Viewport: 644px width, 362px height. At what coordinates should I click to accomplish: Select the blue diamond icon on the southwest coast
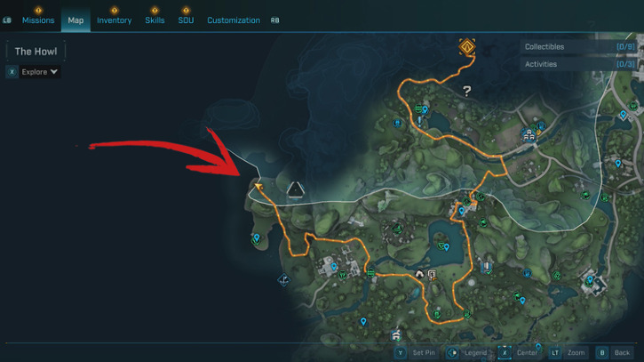click(283, 280)
